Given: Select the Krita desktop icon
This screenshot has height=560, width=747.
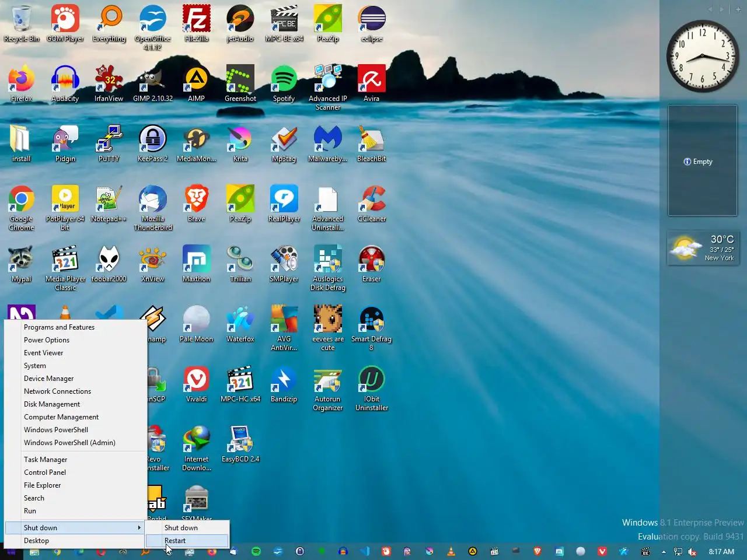Looking at the screenshot, I should point(240,143).
